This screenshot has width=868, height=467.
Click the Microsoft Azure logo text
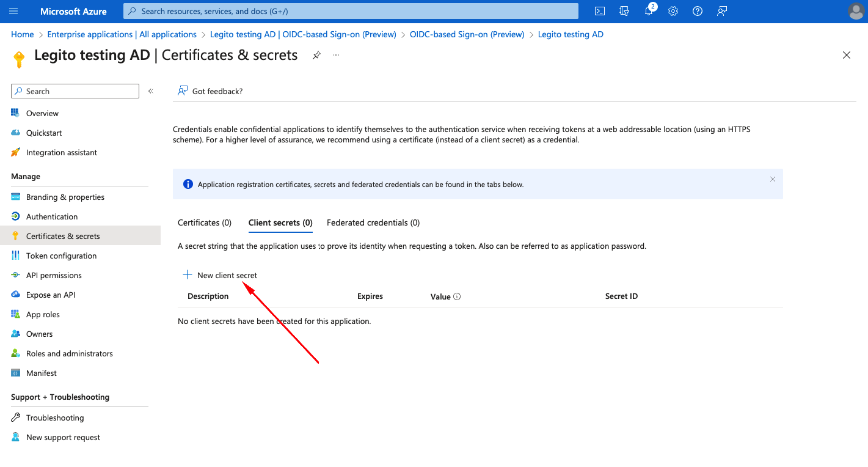coord(73,11)
